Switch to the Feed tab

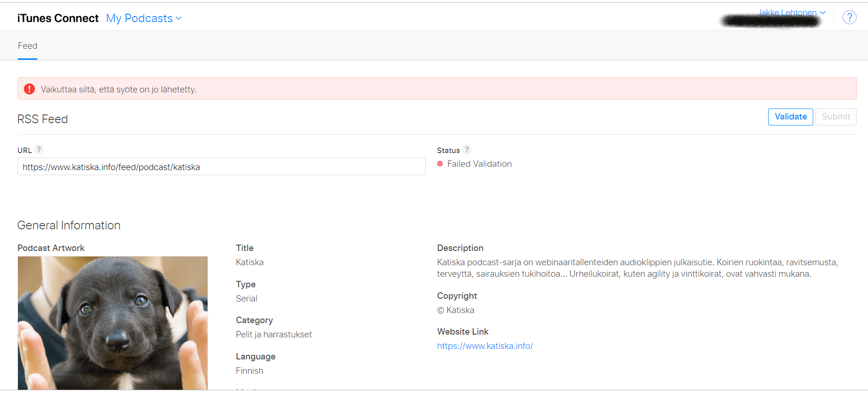pyautogui.click(x=28, y=46)
